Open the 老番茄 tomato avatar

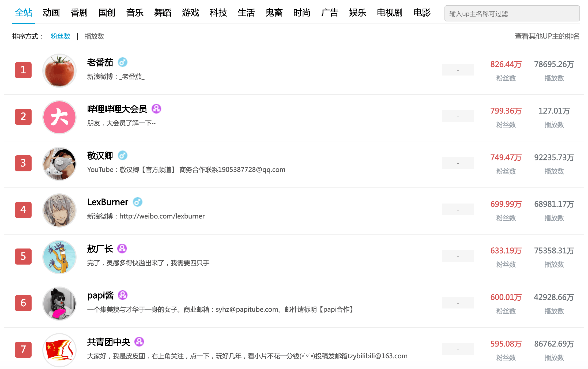[59, 70]
